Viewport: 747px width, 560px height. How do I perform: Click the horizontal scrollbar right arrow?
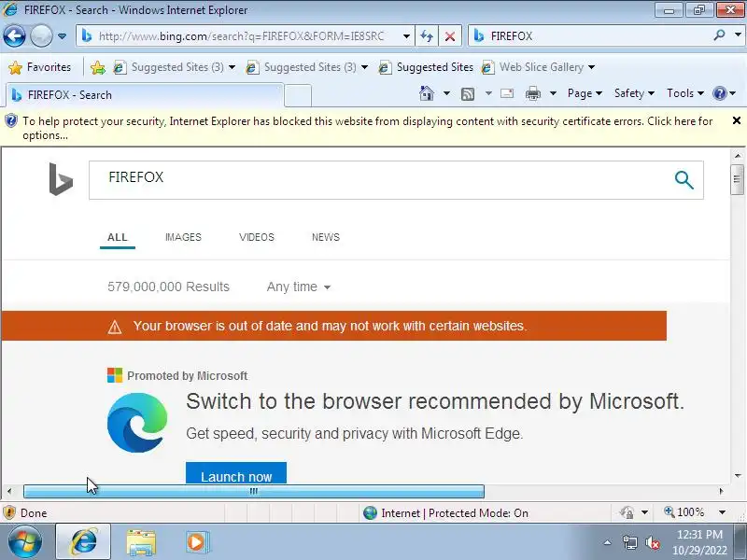tap(721, 491)
